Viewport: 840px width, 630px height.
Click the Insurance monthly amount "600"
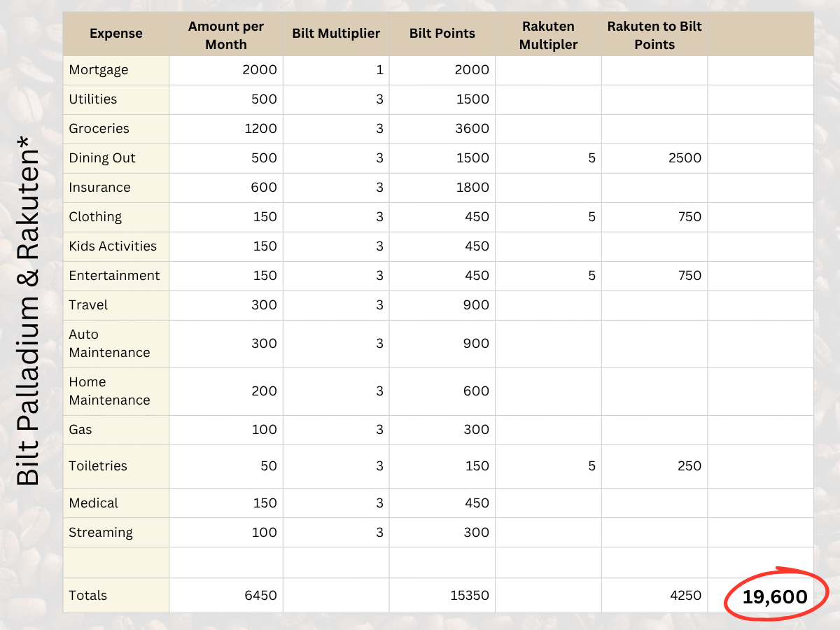(265, 188)
